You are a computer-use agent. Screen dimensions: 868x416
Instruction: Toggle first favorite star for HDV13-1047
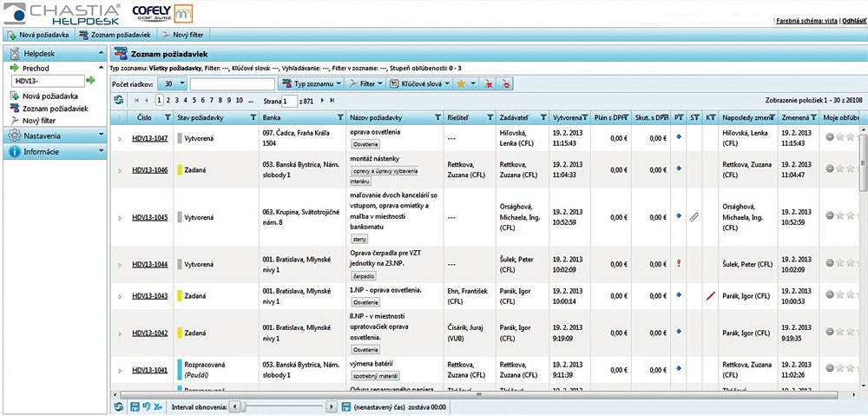839,137
